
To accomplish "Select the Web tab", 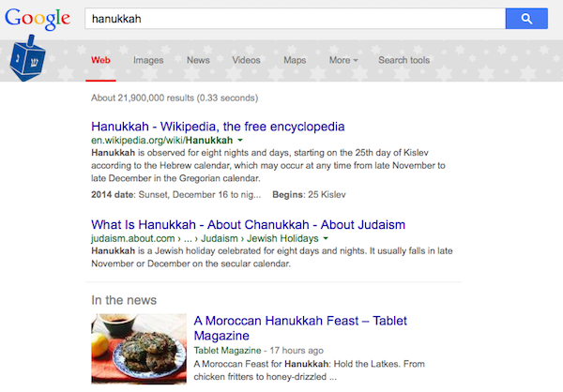I will tap(100, 60).
